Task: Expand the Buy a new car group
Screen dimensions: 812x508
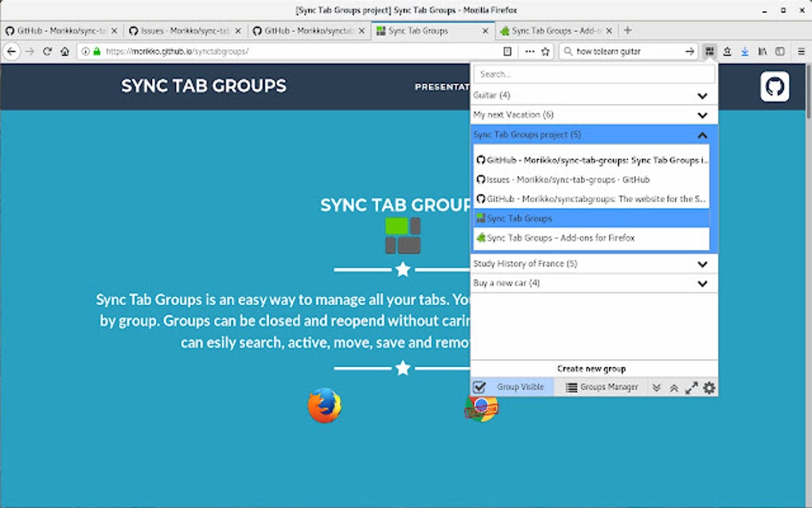Action: (x=702, y=283)
